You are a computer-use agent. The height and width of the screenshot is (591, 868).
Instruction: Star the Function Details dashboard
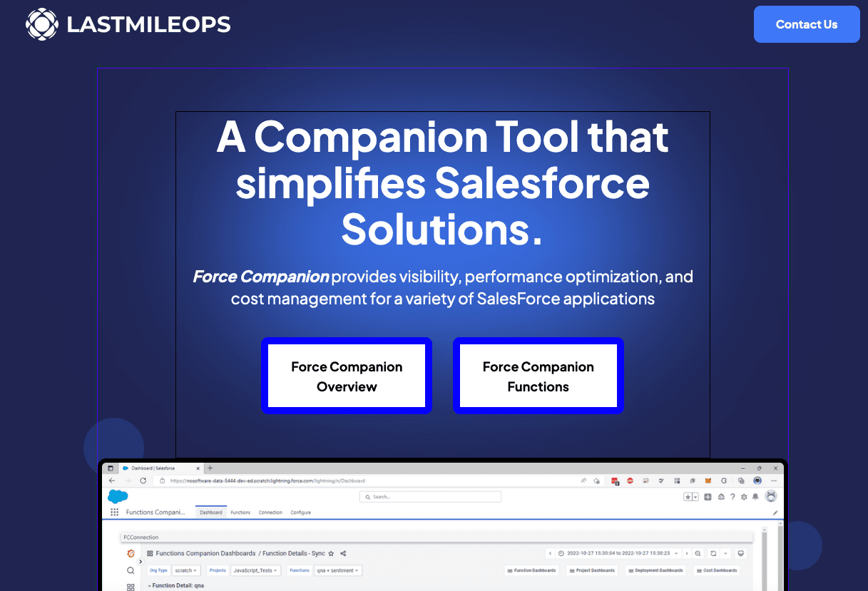point(331,553)
